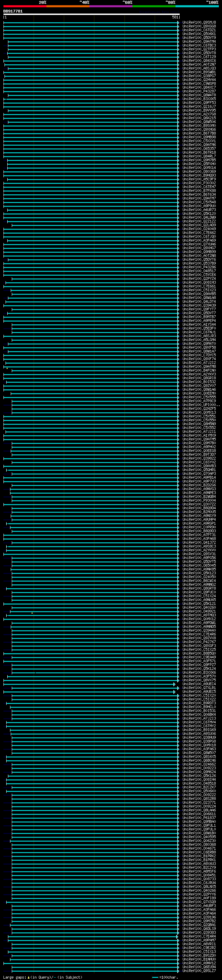
Task: Select hit label UniRef100_Q506K1
Action: coord(199,34)
